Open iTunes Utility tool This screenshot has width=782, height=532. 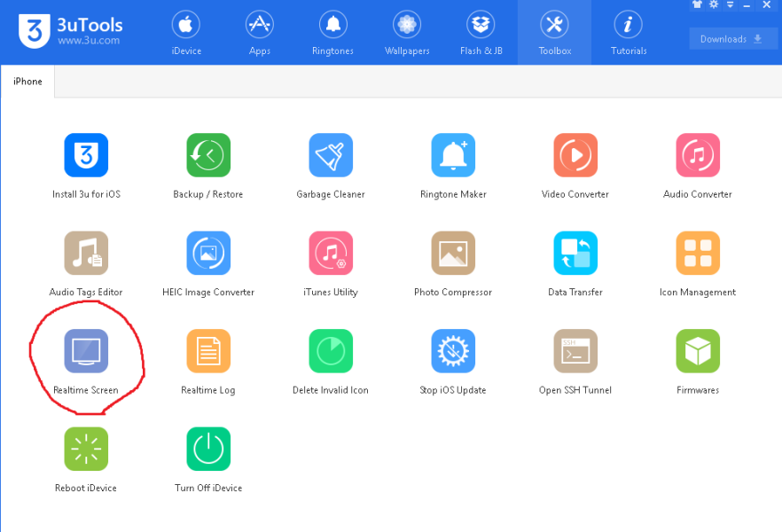pos(331,253)
